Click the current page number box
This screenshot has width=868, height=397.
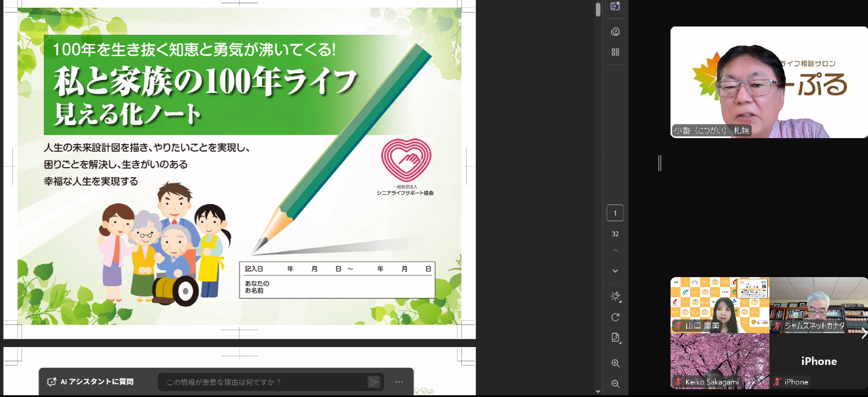(x=615, y=213)
